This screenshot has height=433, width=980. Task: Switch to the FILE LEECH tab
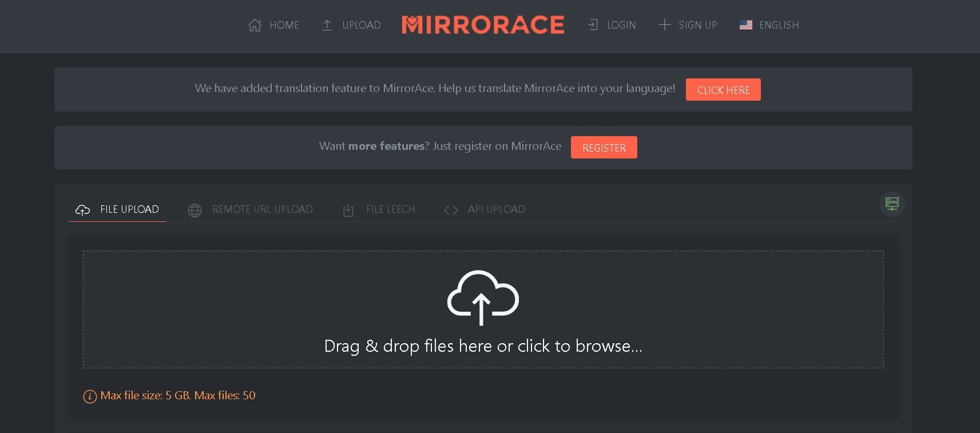click(x=391, y=209)
